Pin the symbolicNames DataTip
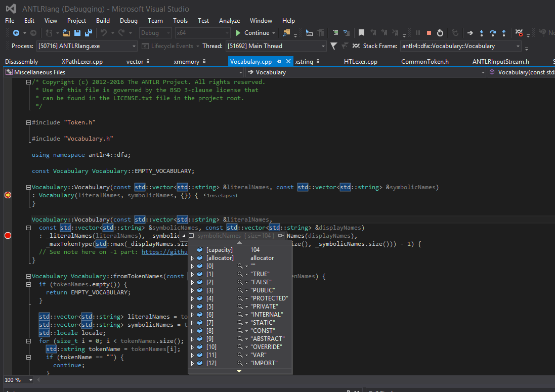 pyautogui.click(x=281, y=236)
